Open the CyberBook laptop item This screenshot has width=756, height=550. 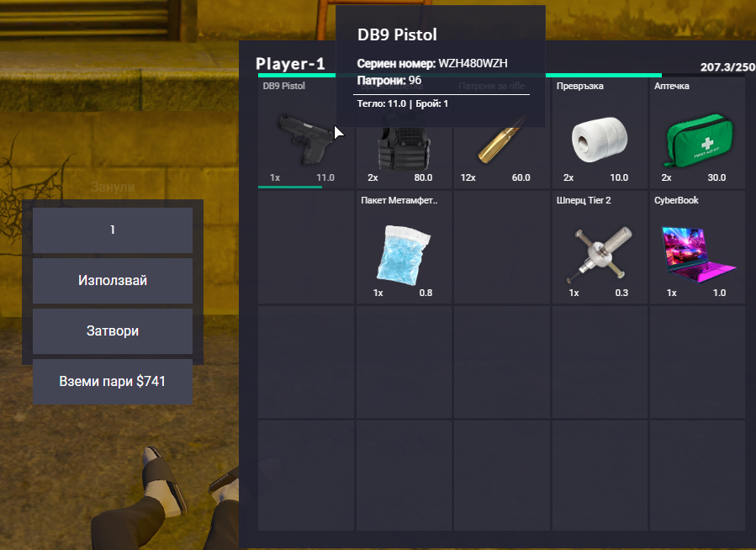[699, 255]
